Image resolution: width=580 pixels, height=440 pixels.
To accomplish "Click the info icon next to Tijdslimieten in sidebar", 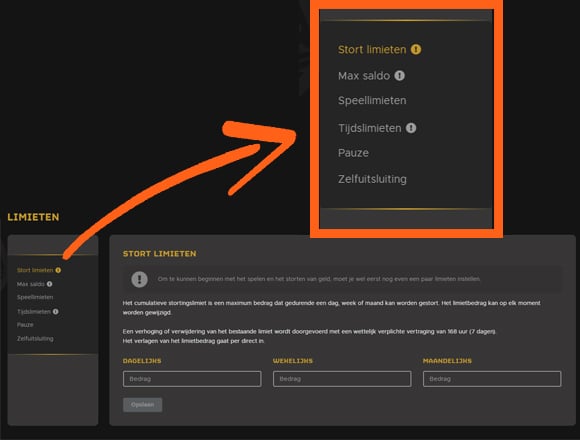I will click(x=55, y=312).
